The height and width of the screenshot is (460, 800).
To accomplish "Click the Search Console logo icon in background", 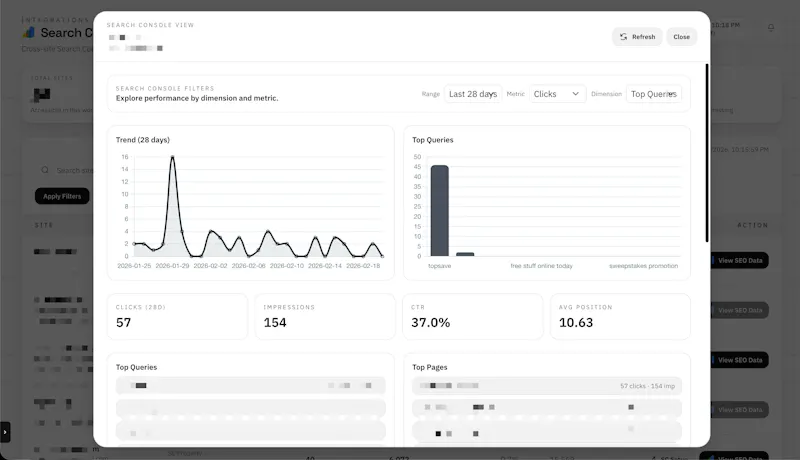I will coord(29,33).
